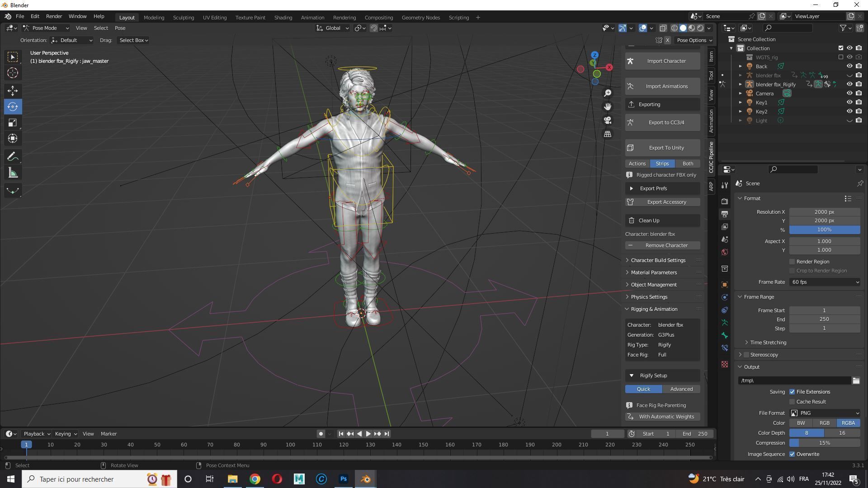Switch to the Shading workspace tab
Viewport: 868px width, 488px height.
(283, 18)
